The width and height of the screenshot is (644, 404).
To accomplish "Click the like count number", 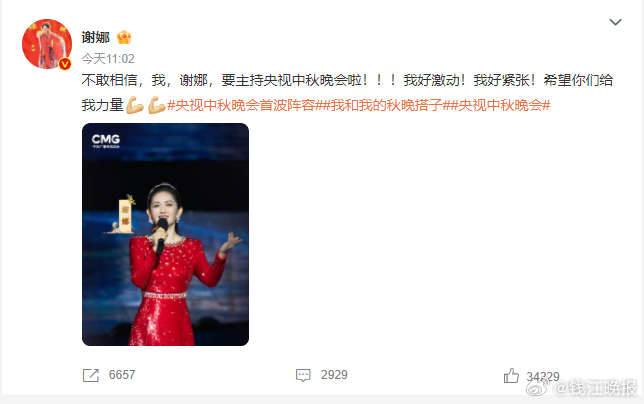I will tap(543, 376).
